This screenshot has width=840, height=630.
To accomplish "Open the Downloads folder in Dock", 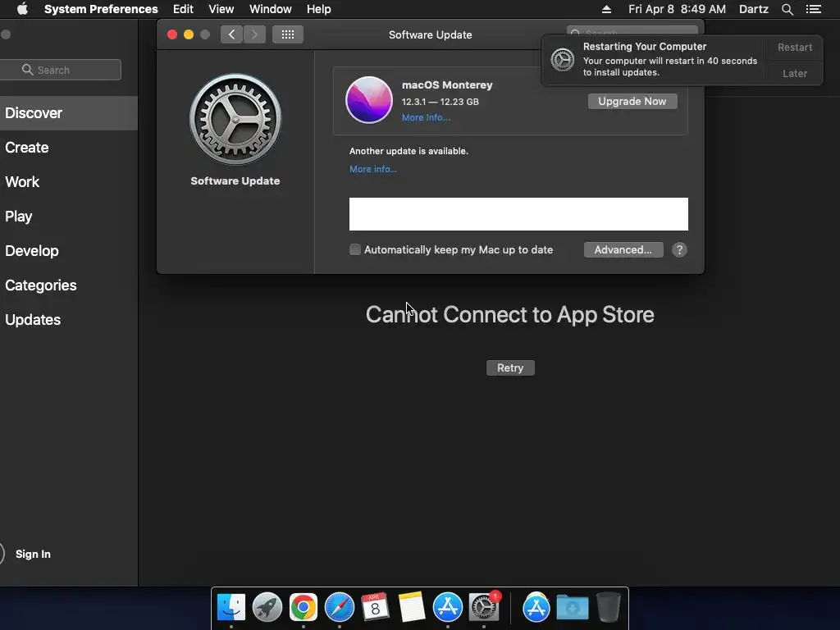I will (572, 608).
